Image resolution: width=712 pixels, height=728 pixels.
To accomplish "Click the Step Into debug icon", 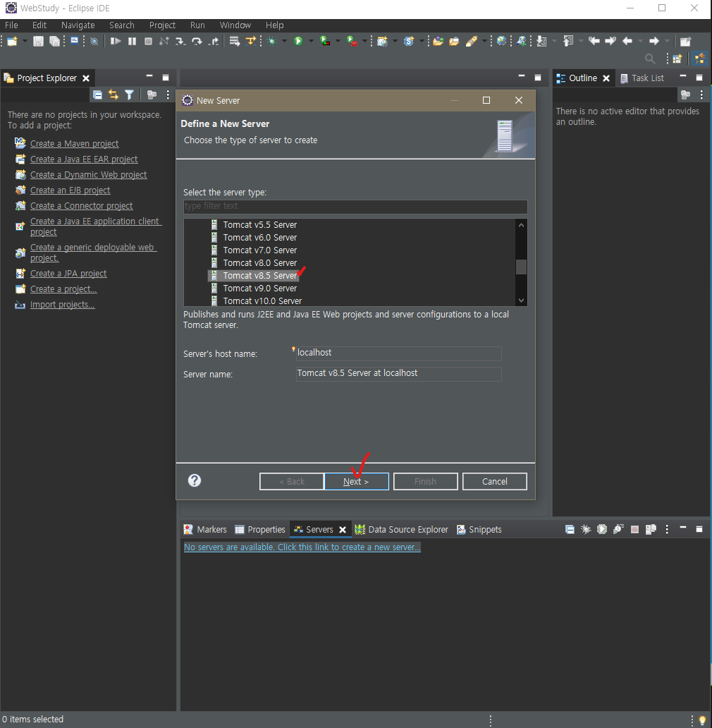I will 180,42.
